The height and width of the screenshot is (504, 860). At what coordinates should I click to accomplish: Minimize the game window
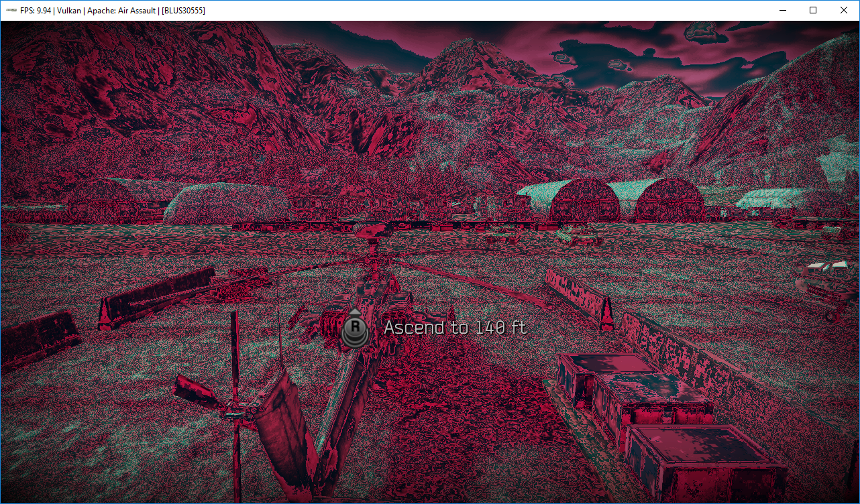point(783,10)
